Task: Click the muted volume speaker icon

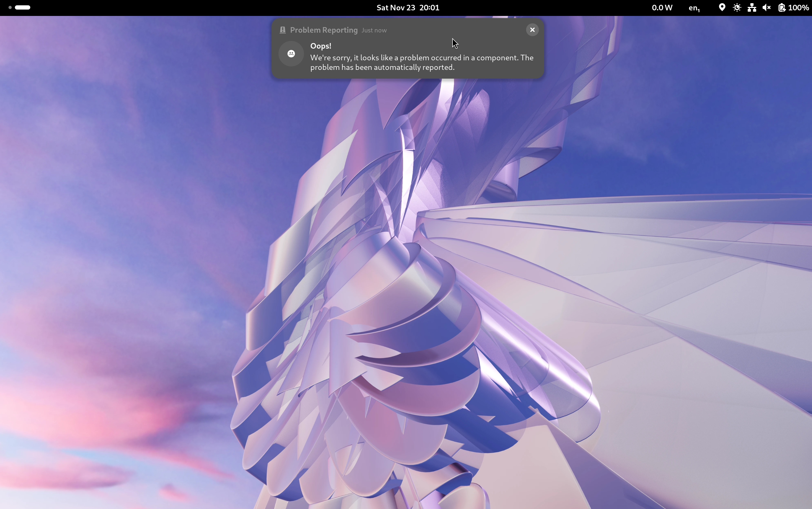Action: coord(767,7)
